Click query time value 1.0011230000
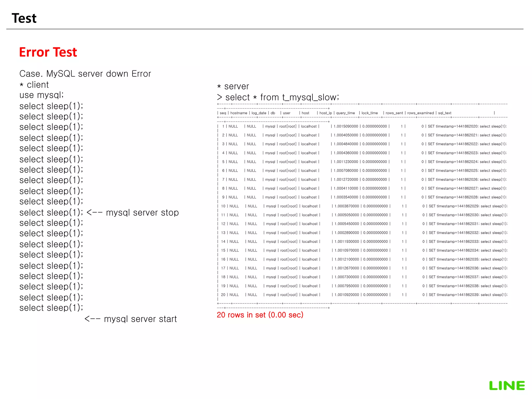The image size is (532, 399). click(x=346, y=162)
